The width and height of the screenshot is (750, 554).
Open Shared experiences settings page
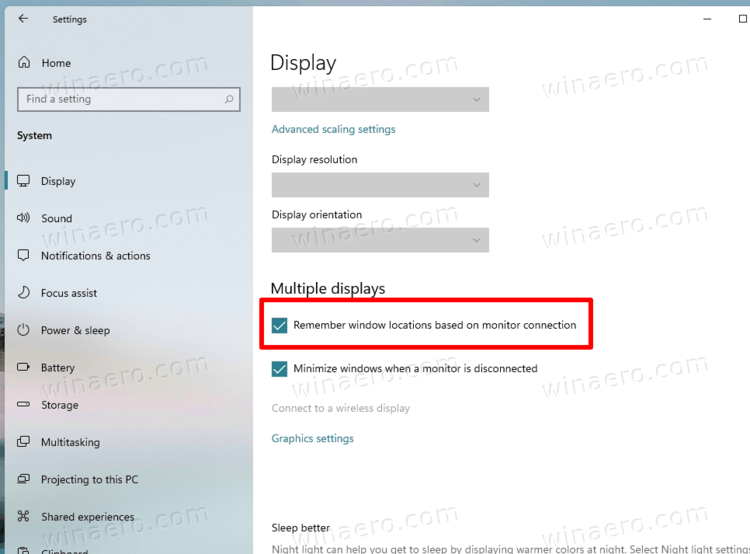point(87,517)
